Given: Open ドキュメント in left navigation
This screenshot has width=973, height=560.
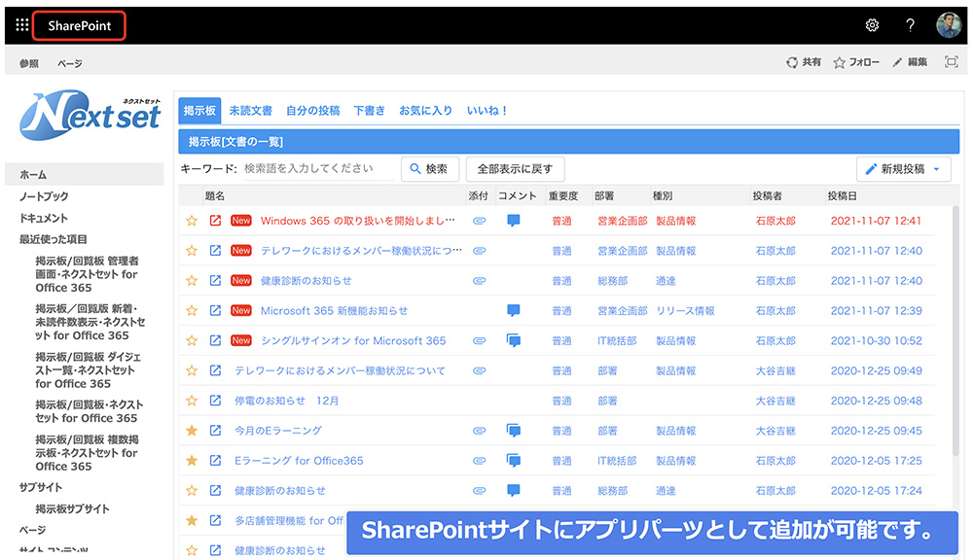Looking at the screenshot, I should tap(44, 218).
